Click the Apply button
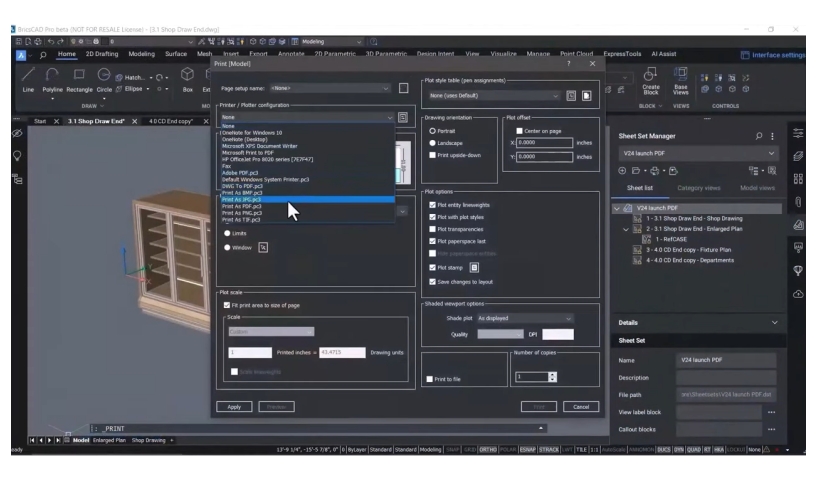Image resolution: width=823 pixels, height=477 pixels. tap(234, 407)
